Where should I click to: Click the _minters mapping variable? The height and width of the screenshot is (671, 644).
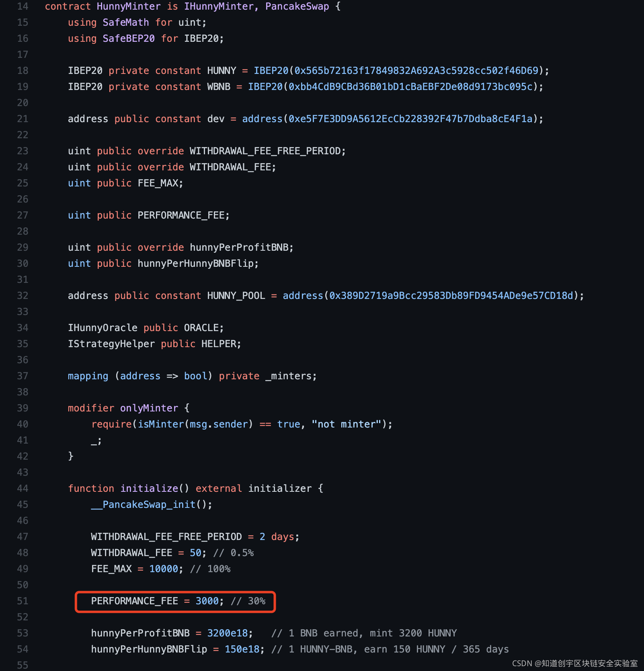tap(288, 376)
